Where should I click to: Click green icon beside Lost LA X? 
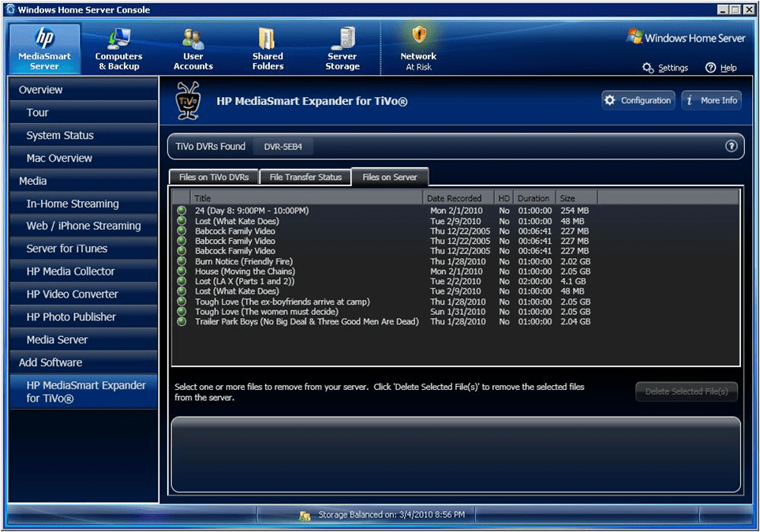click(x=182, y=281)
